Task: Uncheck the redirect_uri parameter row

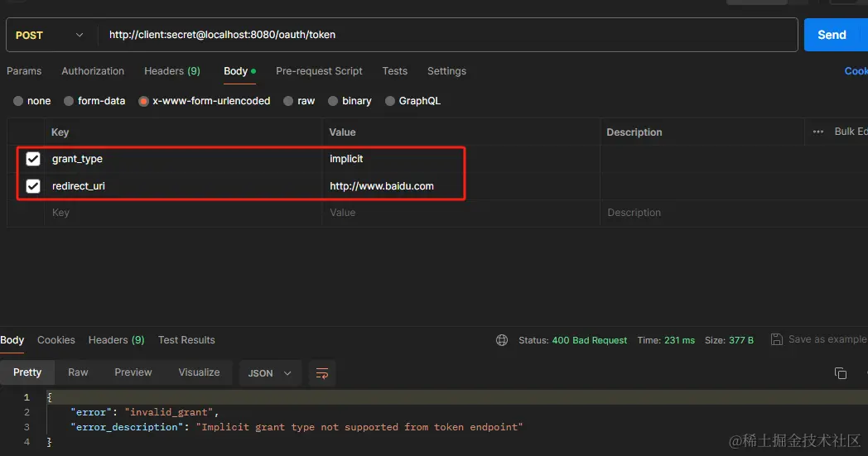Action: click(x=33, y=186)
